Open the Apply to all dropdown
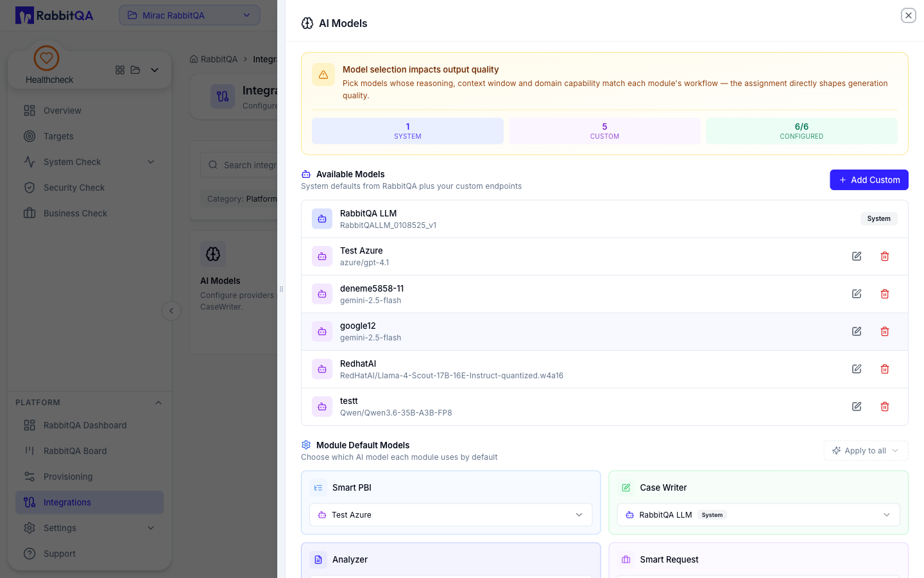The image size is (924, 578). (x=866, y=451)
